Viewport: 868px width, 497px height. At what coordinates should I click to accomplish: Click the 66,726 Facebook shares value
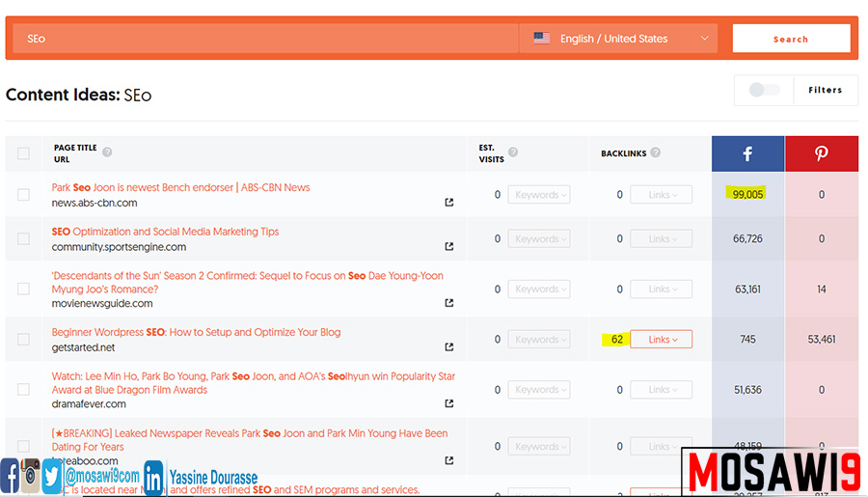click(x=747, y=238)
